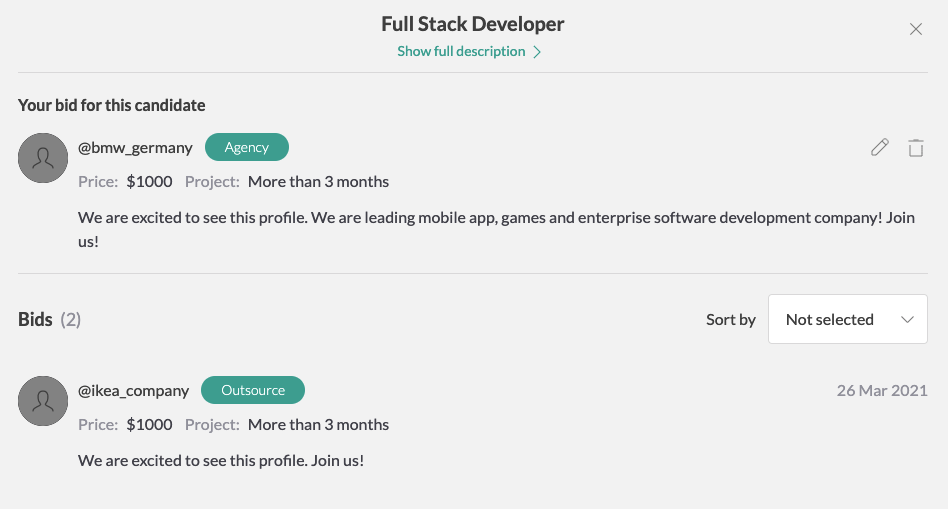Image resolution: width=948 pixels, height=509 pixels.
Task: Click the Sort by dropdown chevron arrow
Action: [907, 320]
